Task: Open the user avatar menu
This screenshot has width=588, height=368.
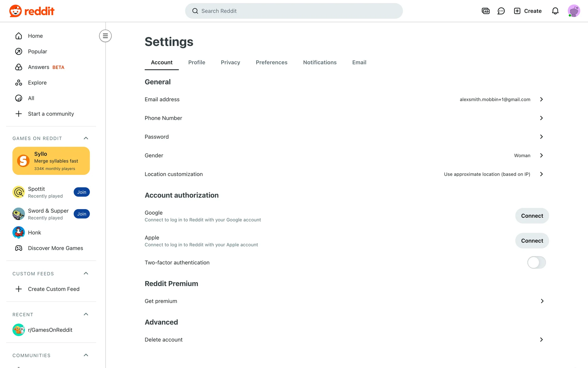Action: [574, 11]
